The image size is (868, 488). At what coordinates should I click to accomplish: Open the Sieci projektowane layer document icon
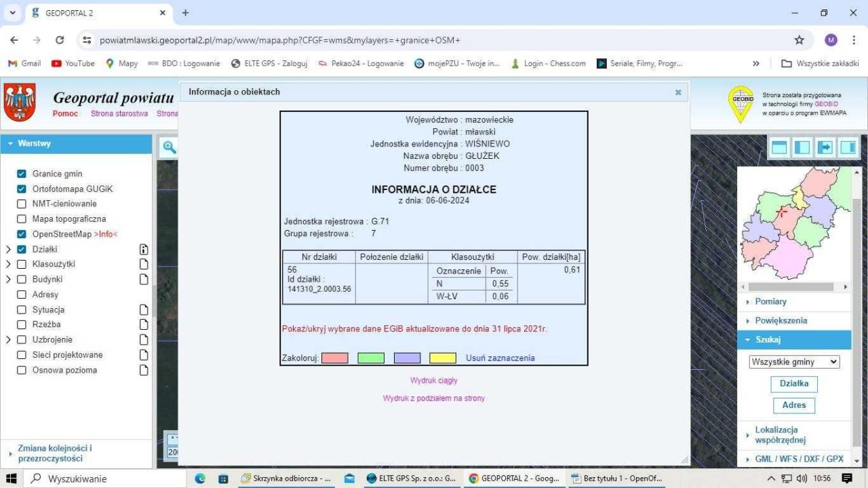click(x=143, y=355)
